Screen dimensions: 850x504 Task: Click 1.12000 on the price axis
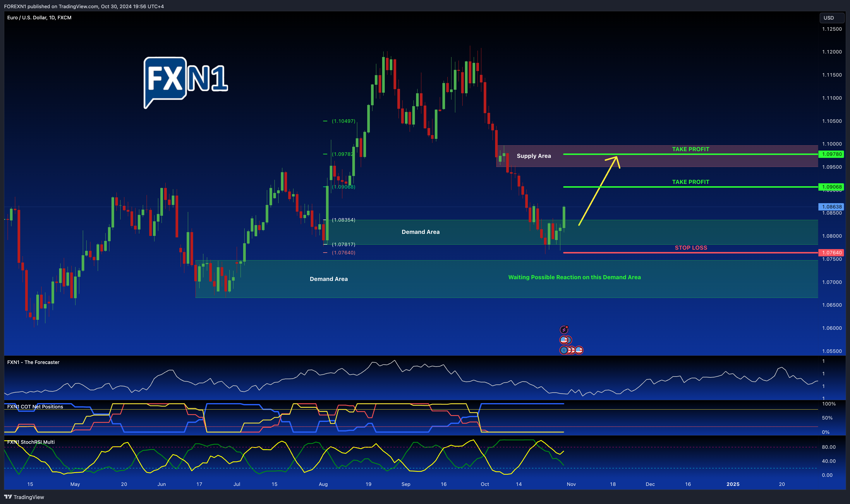pyautogui.click(x=832, y=52)
